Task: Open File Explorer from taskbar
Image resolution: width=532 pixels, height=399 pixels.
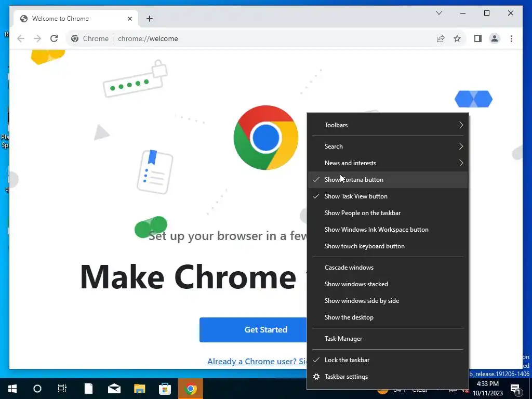Action: coord(139,389)
